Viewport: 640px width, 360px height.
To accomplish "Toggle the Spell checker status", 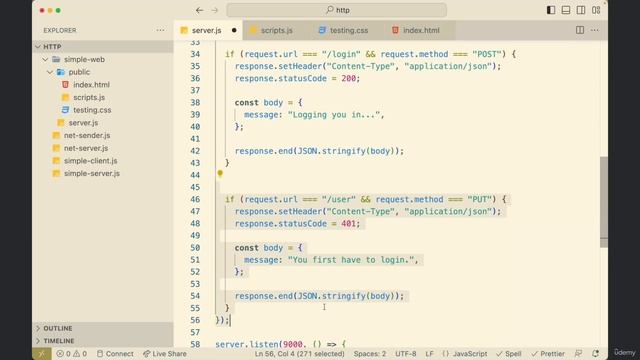I will pos(509,354).
